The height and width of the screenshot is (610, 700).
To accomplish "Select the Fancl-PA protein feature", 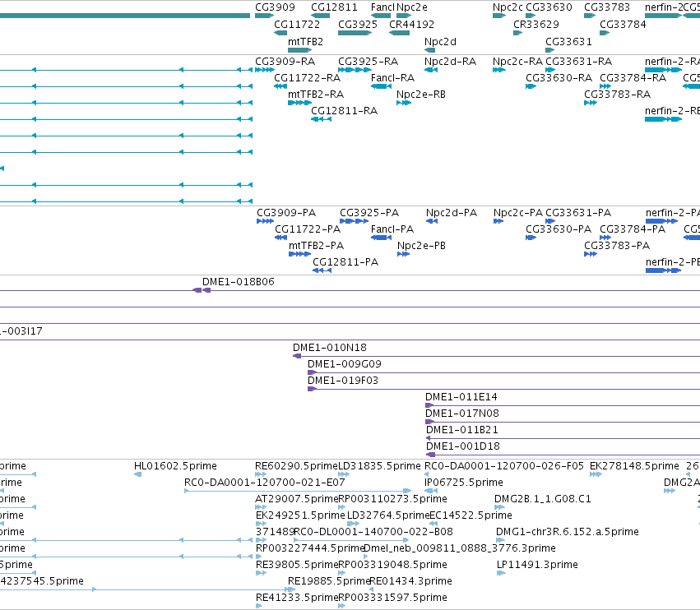I will pos(381,238).
